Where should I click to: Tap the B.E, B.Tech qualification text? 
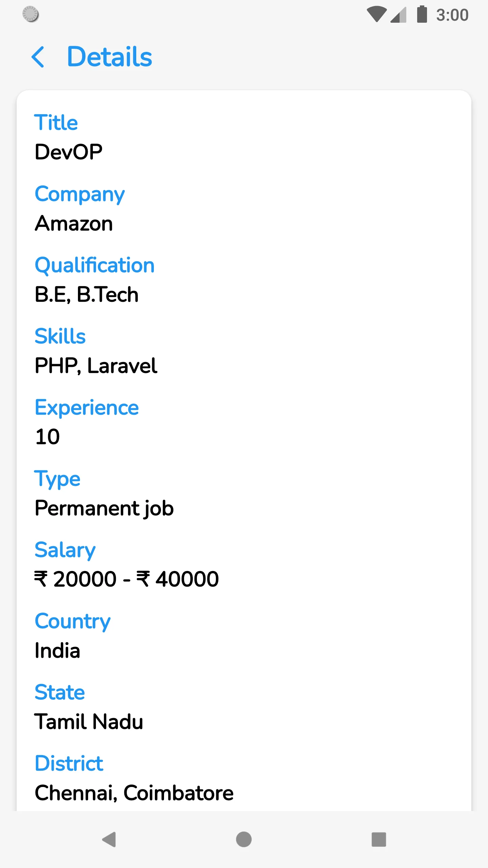(87, 294)
